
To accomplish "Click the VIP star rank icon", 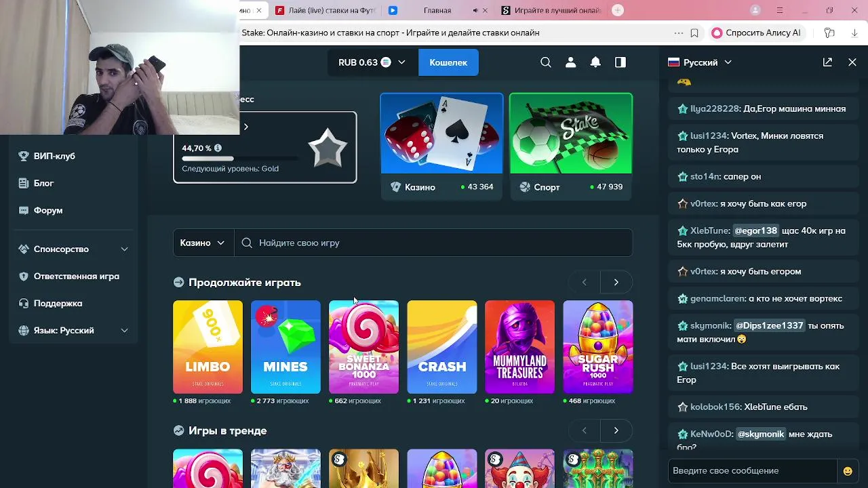I will coord(328,147).
